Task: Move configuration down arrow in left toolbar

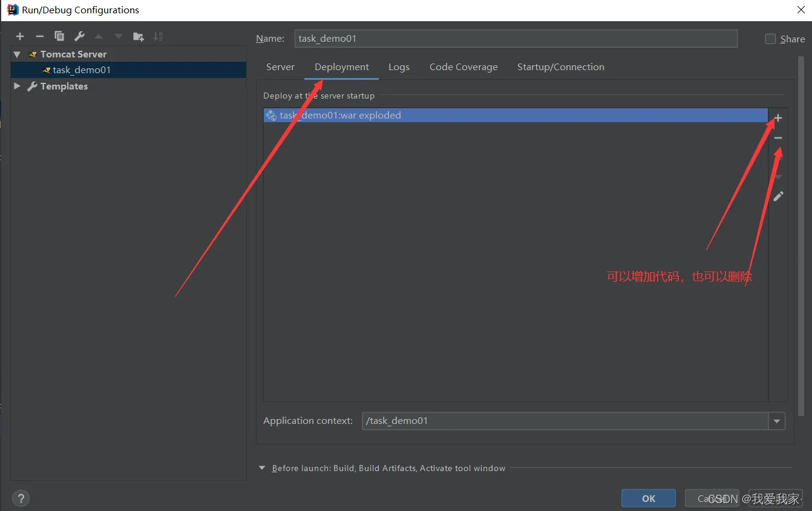Action: 119,37
